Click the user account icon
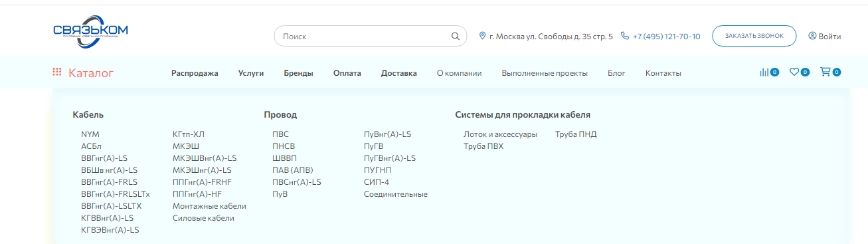Screen dimensions: 868x244 coord(812,36)
